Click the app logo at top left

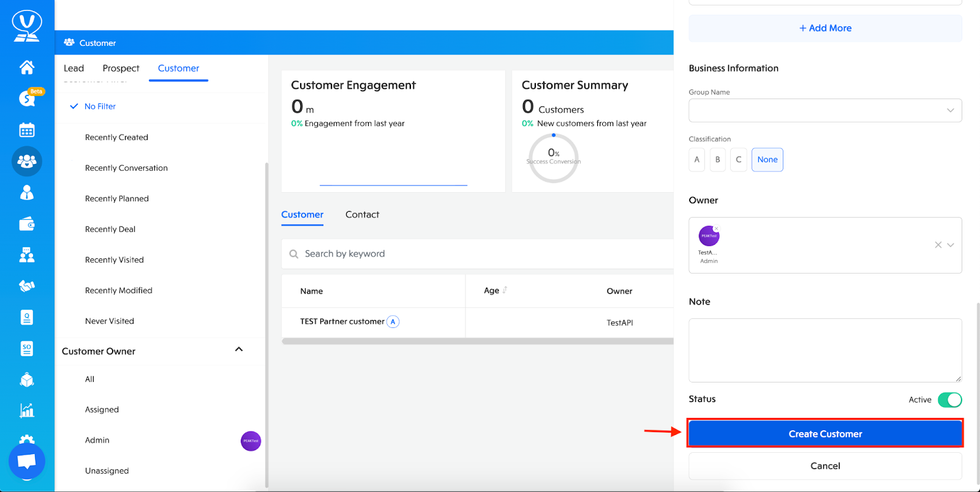[x=27, y=26]
